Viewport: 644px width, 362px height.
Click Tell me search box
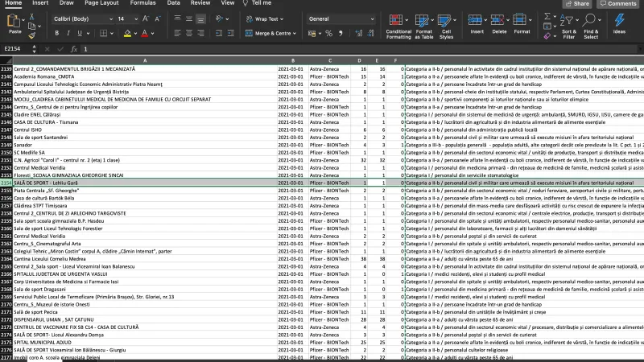pos(258,3)
